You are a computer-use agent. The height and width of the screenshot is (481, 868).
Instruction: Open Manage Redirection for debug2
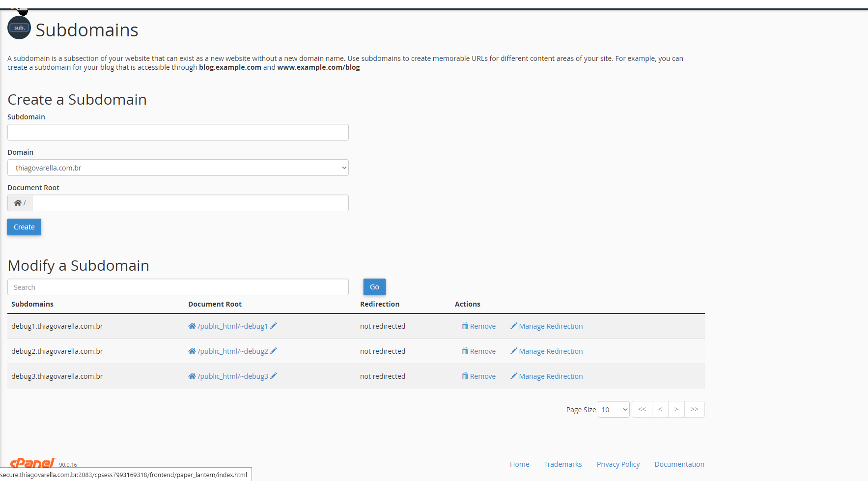click(x=551, y=351)
